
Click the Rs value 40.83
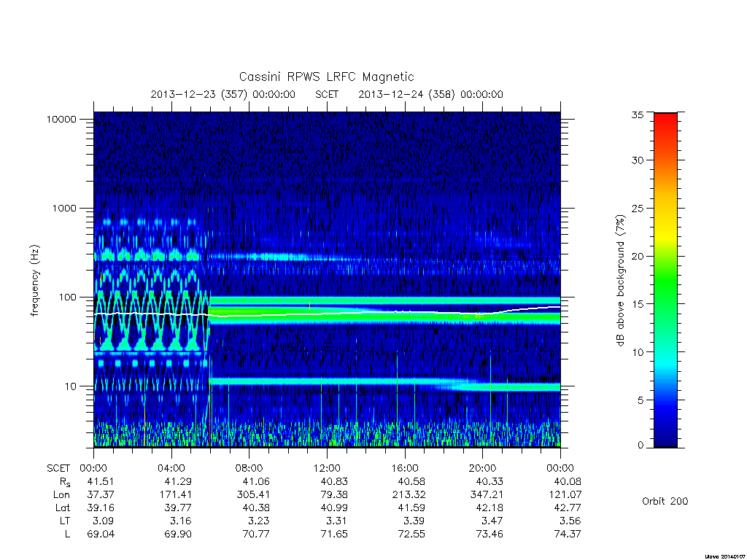click(334, 481)
